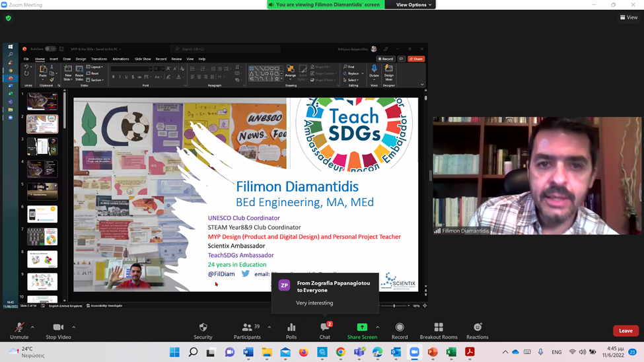
Task: Open share options arrow beside Share Screen
Action: (377, 327)
